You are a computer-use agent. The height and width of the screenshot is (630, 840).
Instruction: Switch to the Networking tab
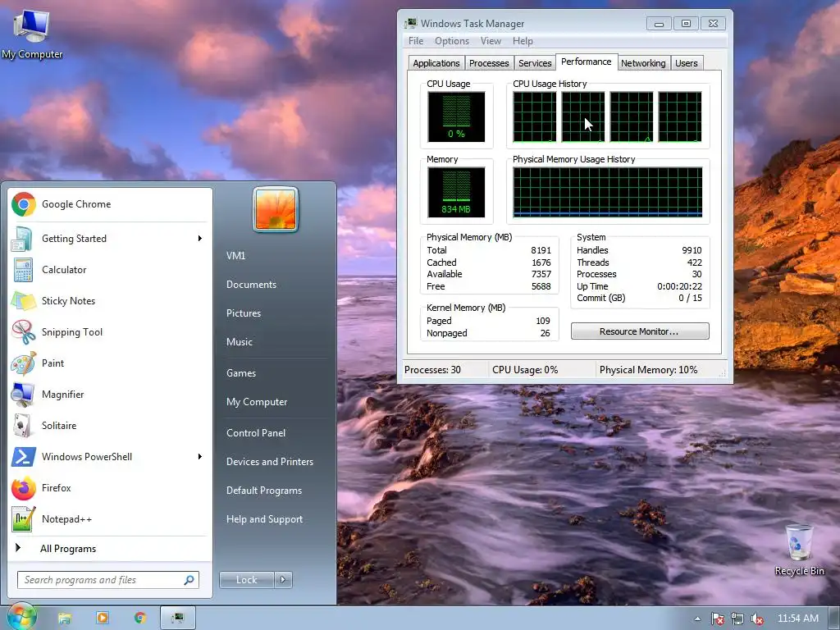[x=643, y=63]
